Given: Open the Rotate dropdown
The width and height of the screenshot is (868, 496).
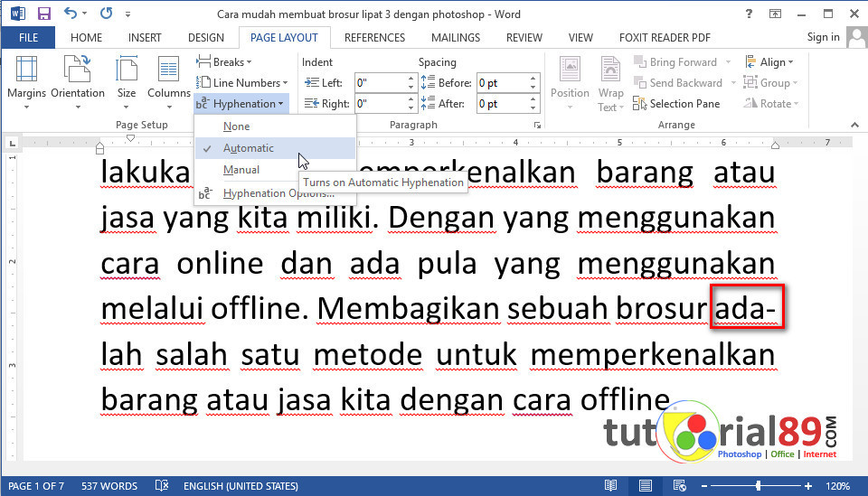Looking at the screenshot, I should (x=771, y=104).
